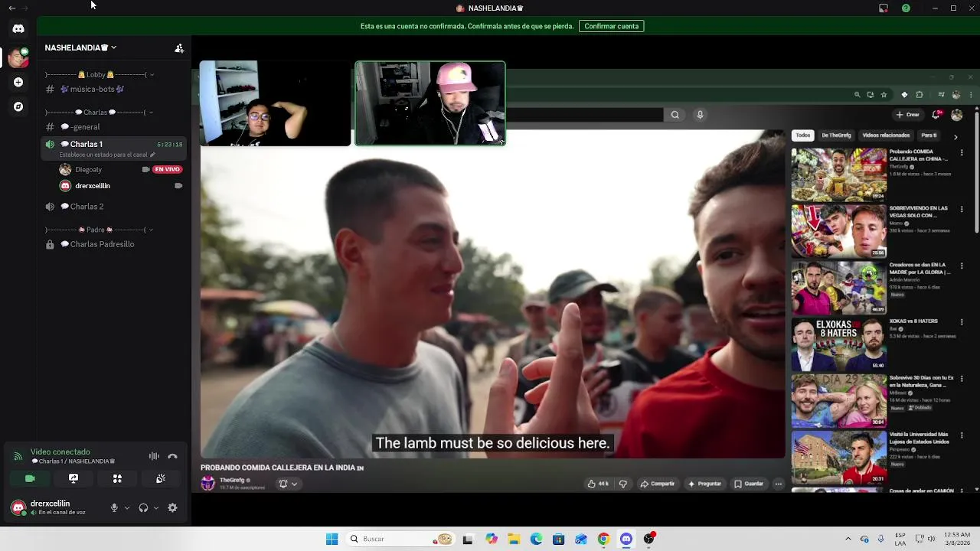Click the taskbar Buscar search box
Viewport: 980px width, 551px height.
tap(400, 539)
